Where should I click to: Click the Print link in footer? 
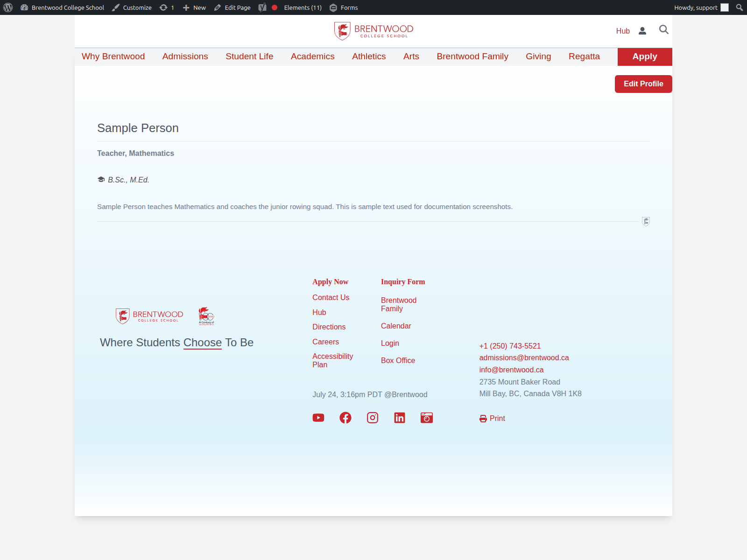point(492,419)
